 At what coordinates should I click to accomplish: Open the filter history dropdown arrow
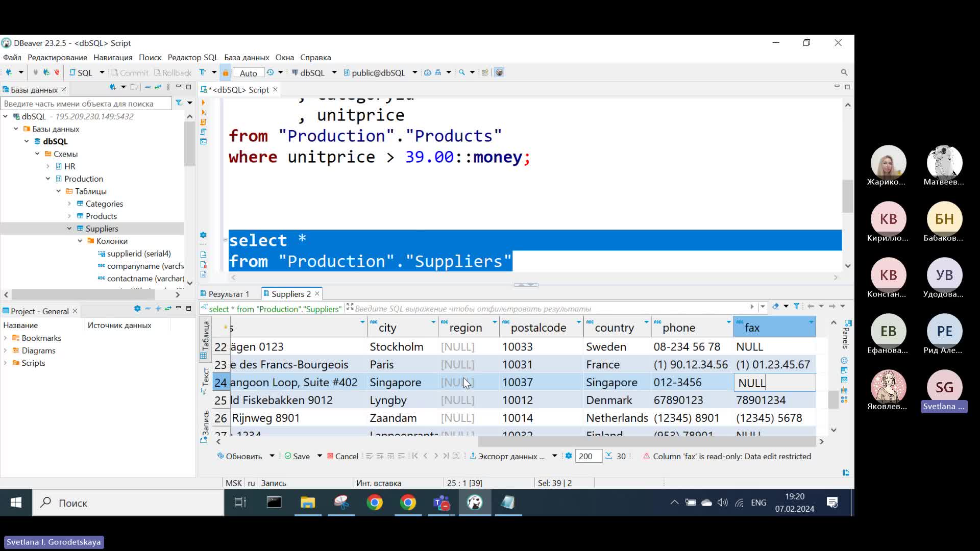click(763, 307)
